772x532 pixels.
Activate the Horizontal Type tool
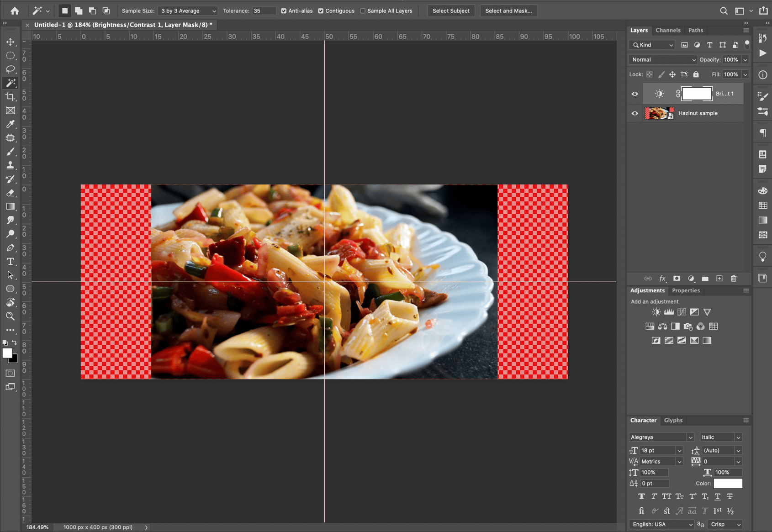click(x=10, y=261)
